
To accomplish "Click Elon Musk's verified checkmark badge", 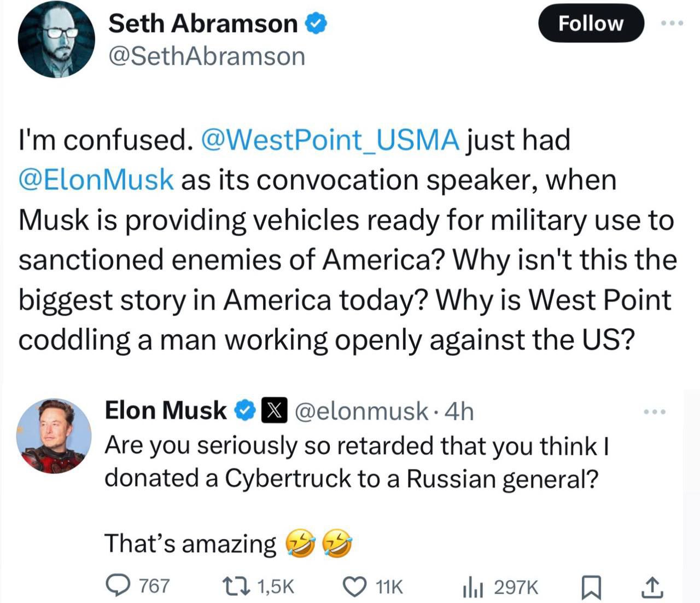I will pyautogui.click(x=244, y=411).
